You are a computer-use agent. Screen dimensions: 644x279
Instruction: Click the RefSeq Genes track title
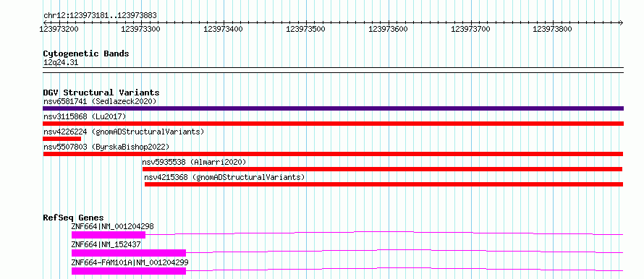[x=73, y=218]
